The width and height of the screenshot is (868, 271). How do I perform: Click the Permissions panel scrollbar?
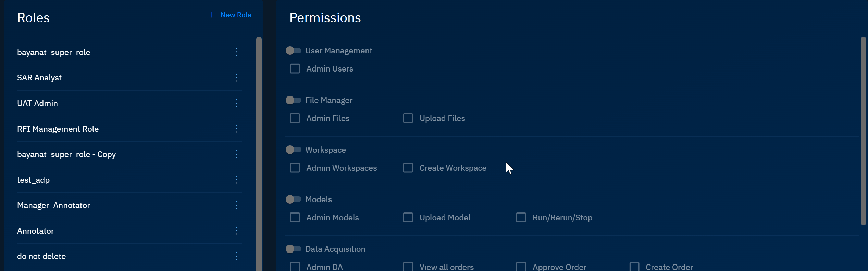863,130
